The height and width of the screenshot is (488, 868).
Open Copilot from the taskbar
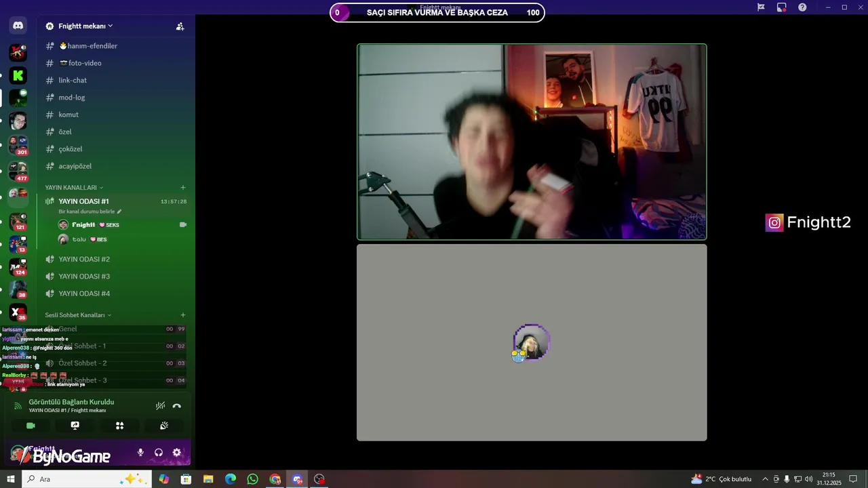click(x=164, y=479)
